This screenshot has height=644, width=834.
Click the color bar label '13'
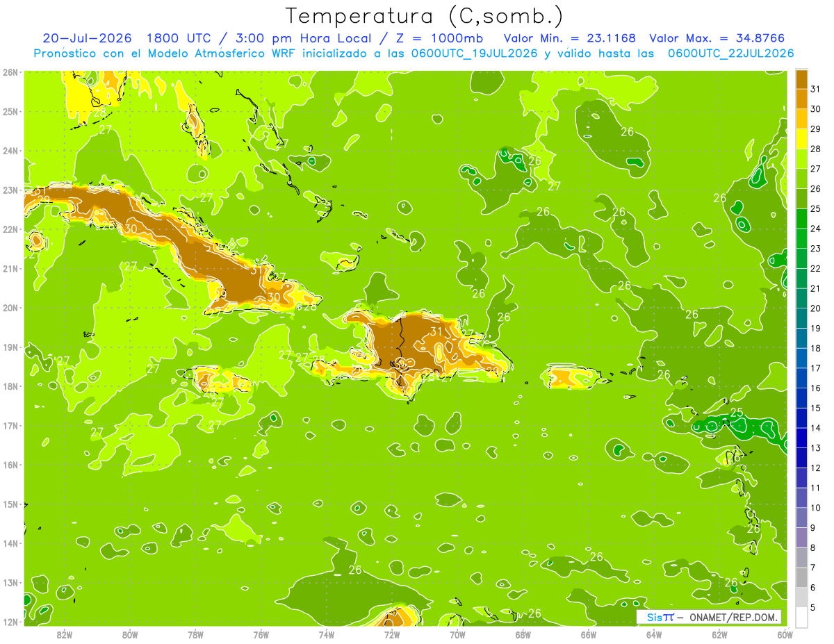coord(815,448)
